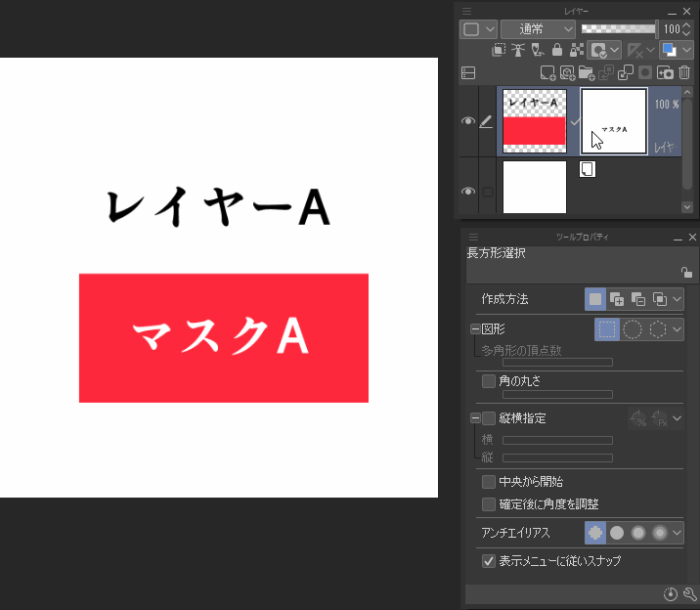700x610 pixels.
Task: Open the Layer panel hamburger menu
Action: point(466,11)
